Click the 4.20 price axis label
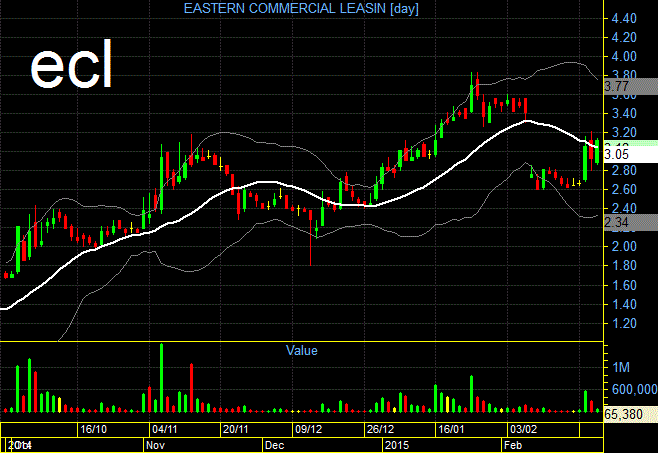658x457 pixels. click(624, 37)
